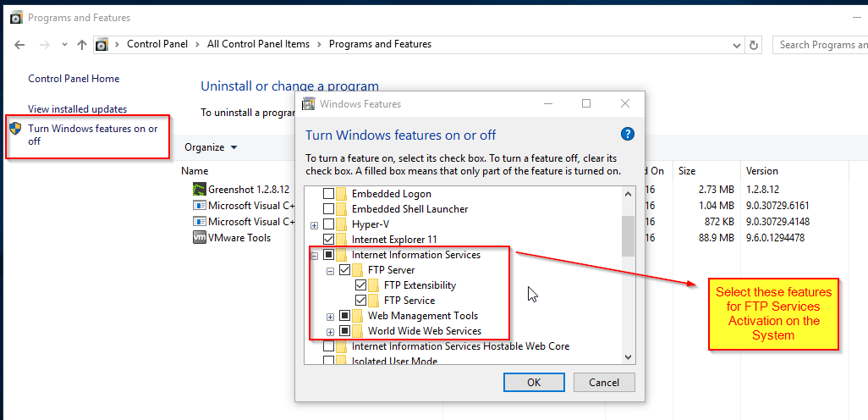Collapse the FTP Server tree node
The height and width of the screenshot is (420, 868).
331,272
